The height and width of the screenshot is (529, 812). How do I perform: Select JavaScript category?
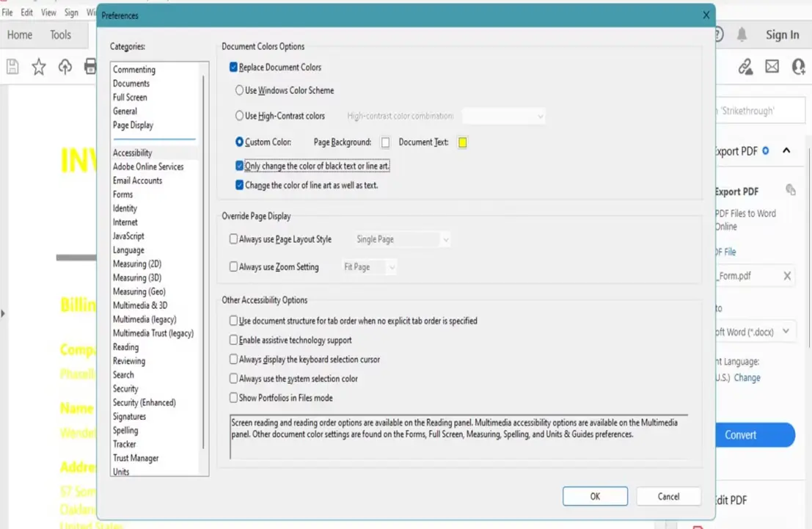(x=128, y=236)
